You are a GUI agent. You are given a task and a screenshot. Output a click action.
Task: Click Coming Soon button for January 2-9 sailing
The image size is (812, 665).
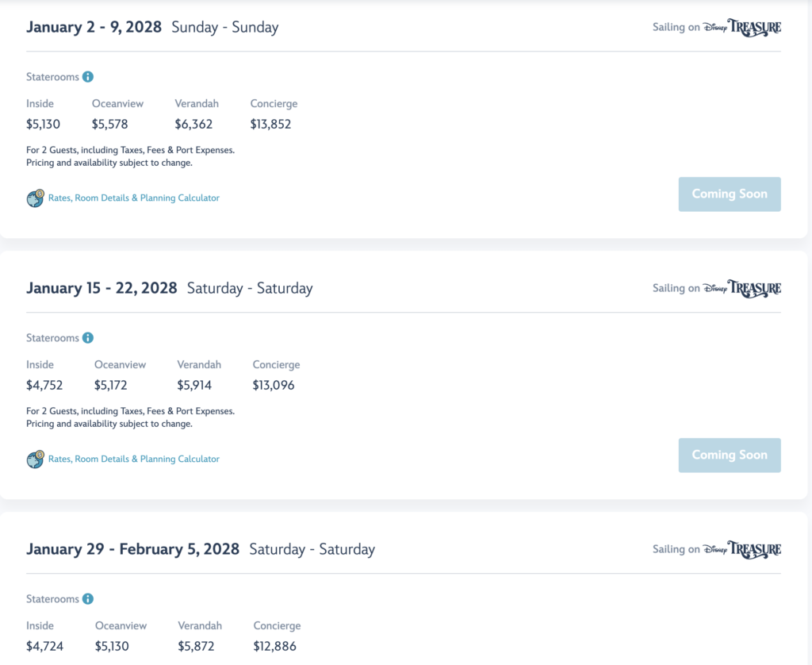730,194
